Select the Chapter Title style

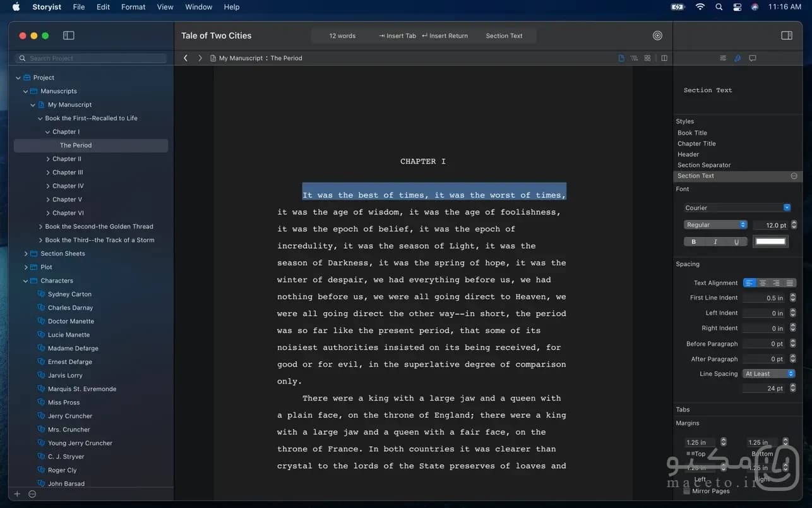(696, 143)
